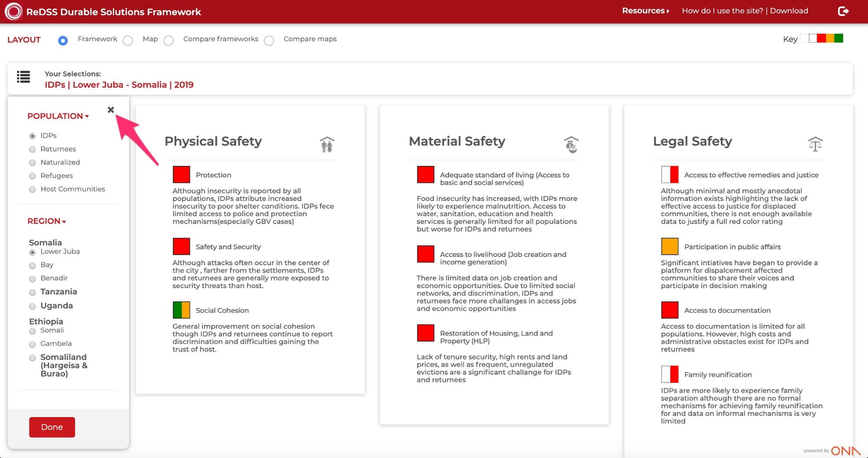Click the 'Social Cohesion' label

tap(222, 310)
